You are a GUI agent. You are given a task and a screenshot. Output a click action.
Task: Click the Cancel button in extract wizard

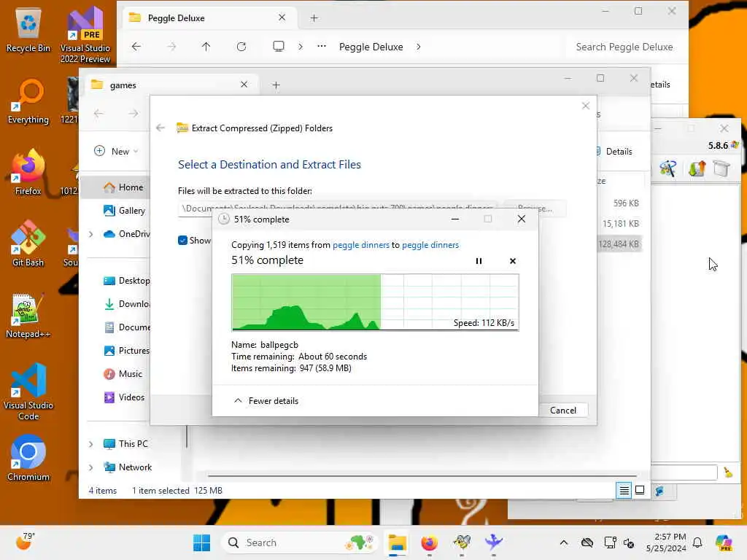[x=562, y=410]
